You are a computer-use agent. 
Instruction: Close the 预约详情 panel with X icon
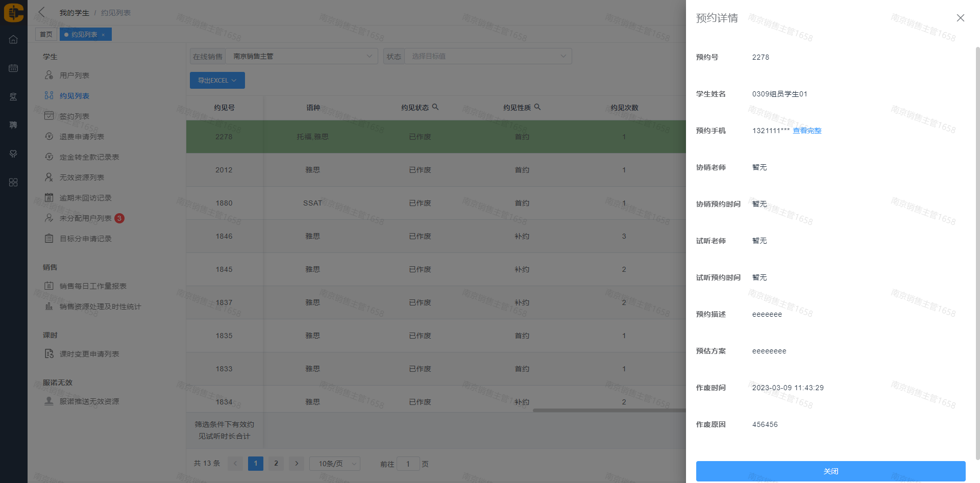coord(960,18)
